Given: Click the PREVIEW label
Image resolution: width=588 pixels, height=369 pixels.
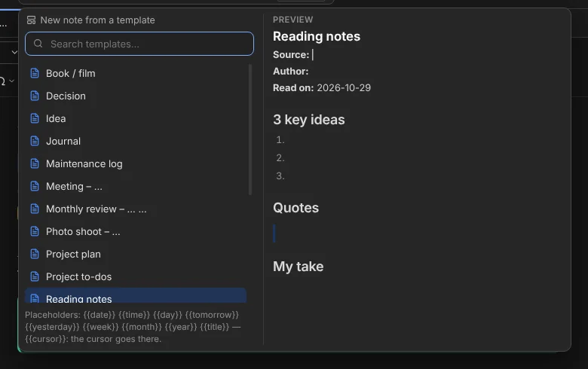Looking at the screenshot, I should (293, 20).
